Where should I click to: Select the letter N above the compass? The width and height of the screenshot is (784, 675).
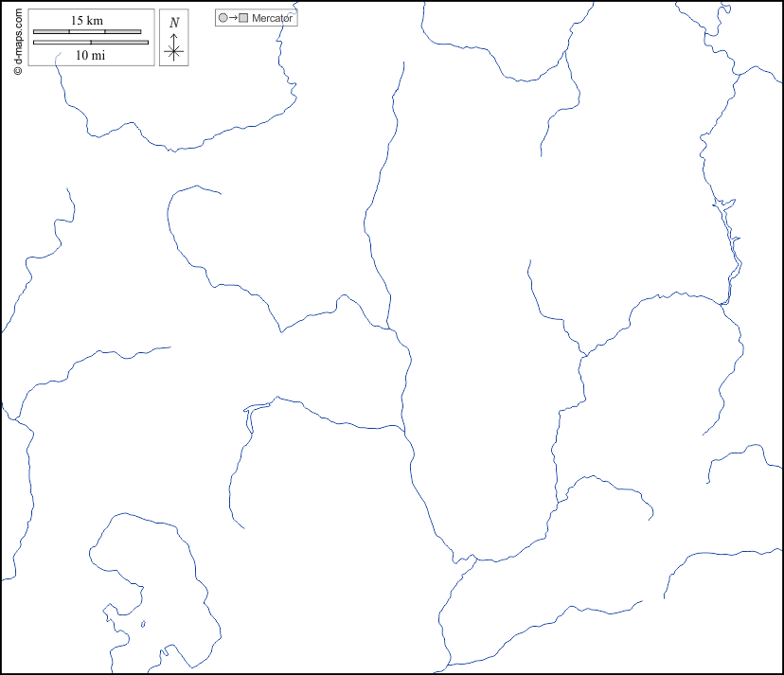(x=173, y=23)
